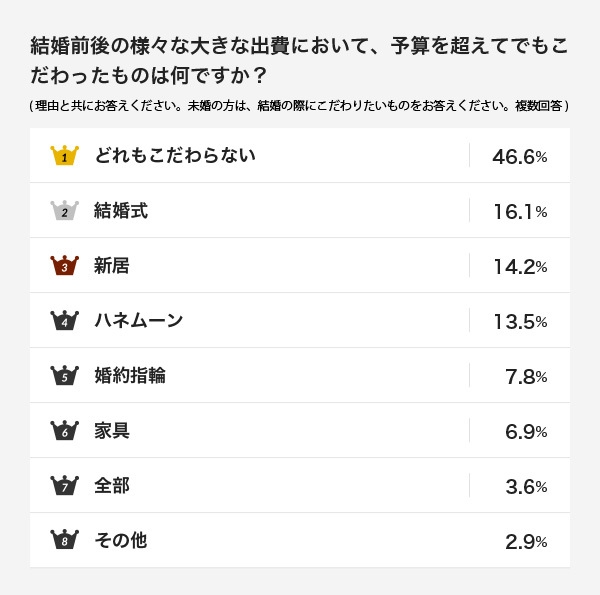Click the rank 7 crown icon
Viewport: 600px width, 595px height.
[x=64, y=486]
